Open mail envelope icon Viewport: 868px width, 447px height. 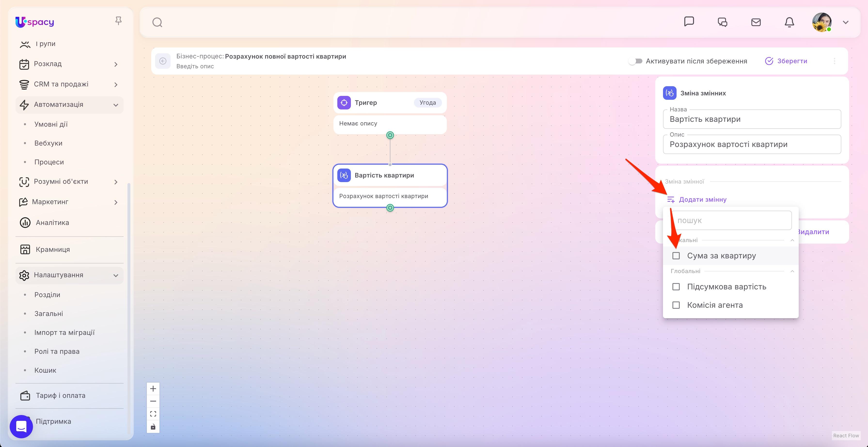(x=756, y=22)
